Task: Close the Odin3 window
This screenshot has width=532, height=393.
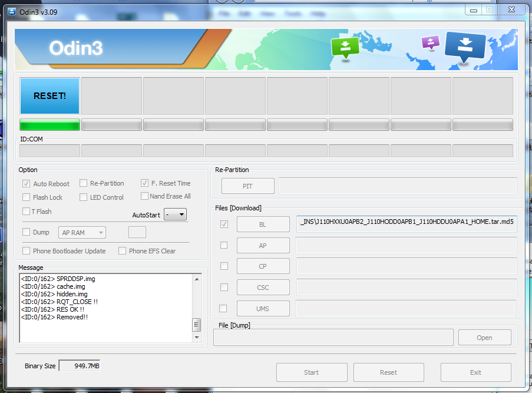Action: pyautogui.click(x=511, y=10)
